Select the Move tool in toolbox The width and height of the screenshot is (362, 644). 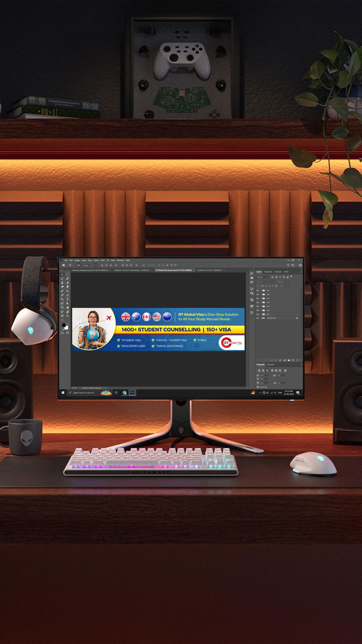[62, 274]
